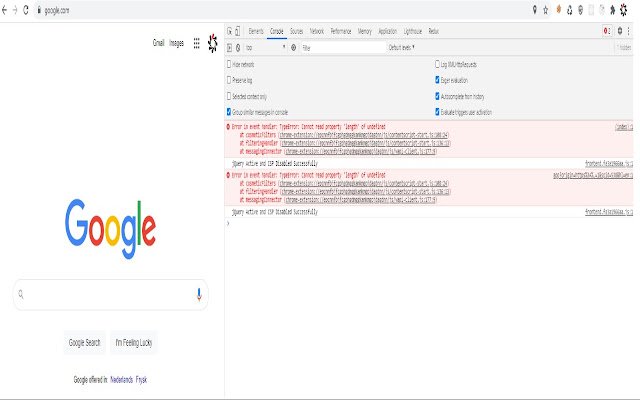View site info via the padlock icon
Viewport: 640px width, 400px height.
pyautogui.click(x=39, y=10)
